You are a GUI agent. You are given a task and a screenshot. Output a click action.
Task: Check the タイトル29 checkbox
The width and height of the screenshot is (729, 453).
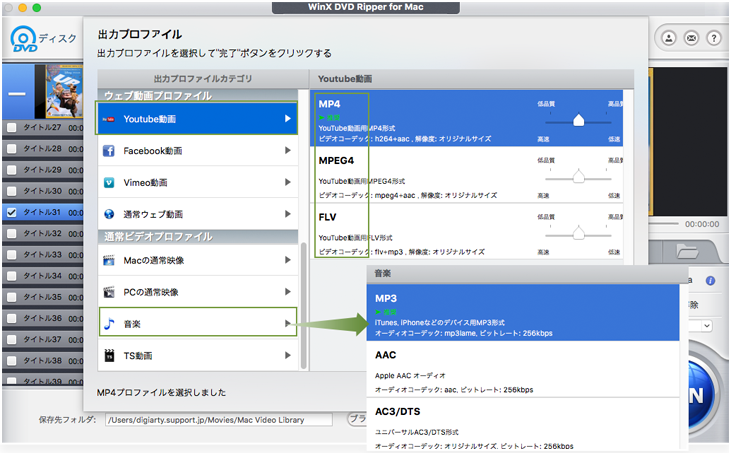[12, 170]
